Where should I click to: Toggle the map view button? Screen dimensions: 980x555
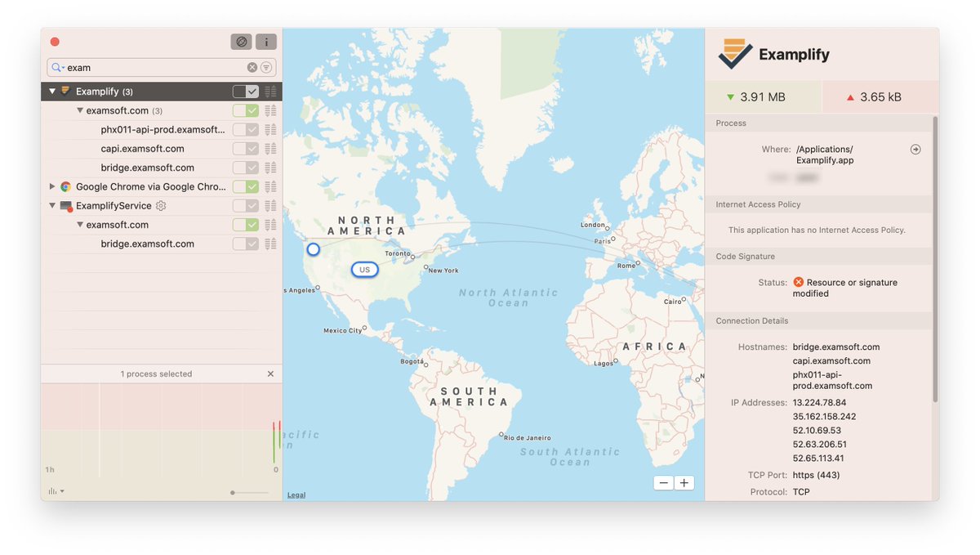coord(241,42)
